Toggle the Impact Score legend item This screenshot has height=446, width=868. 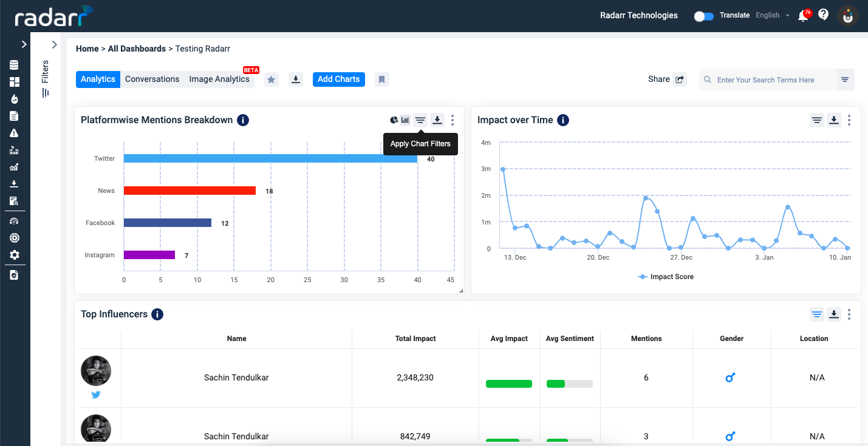[x=666, y=277]
